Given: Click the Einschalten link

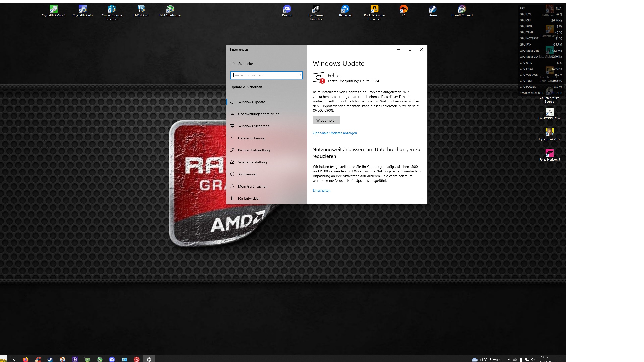Looking at the screenshot, I should pos(321,190).
